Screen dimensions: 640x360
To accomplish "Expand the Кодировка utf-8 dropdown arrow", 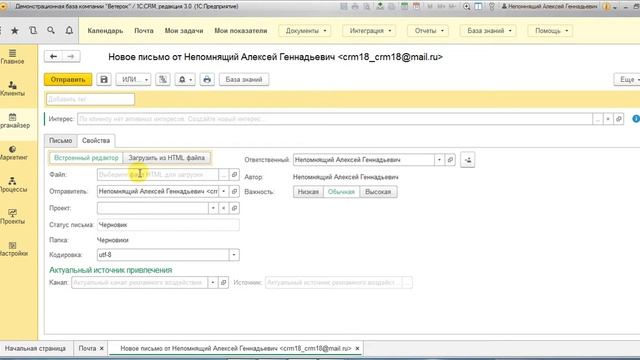I will click(x=234, y=255).
